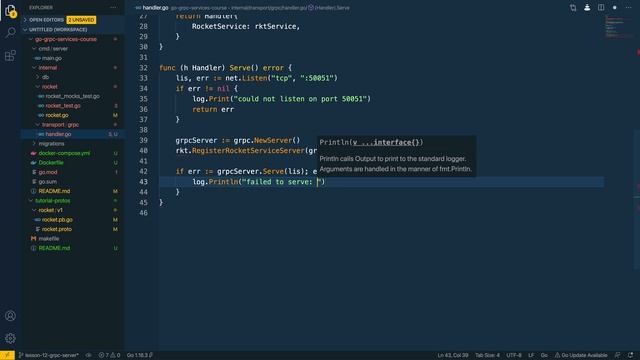Click line number 39 in gutter
The width and height of the screenshot is (640, 360).
143,140
